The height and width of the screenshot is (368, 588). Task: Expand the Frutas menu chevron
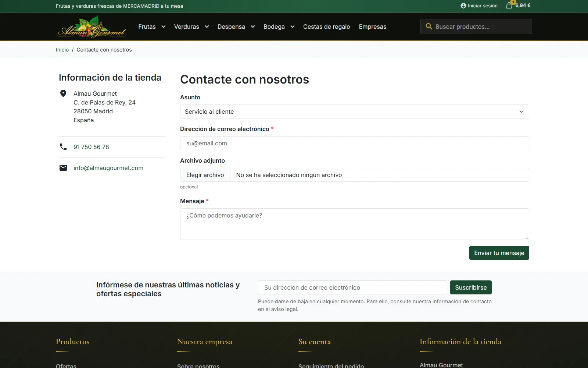[x=164, y=26]
